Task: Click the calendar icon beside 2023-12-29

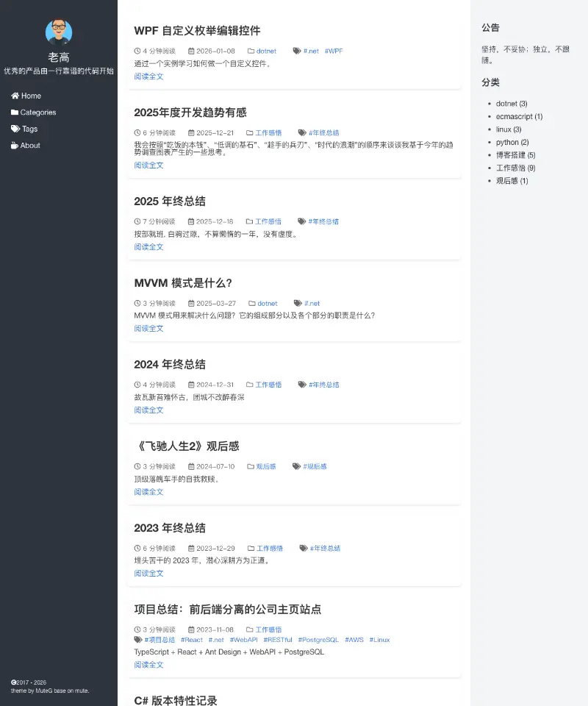Action: tap(191, 548)
